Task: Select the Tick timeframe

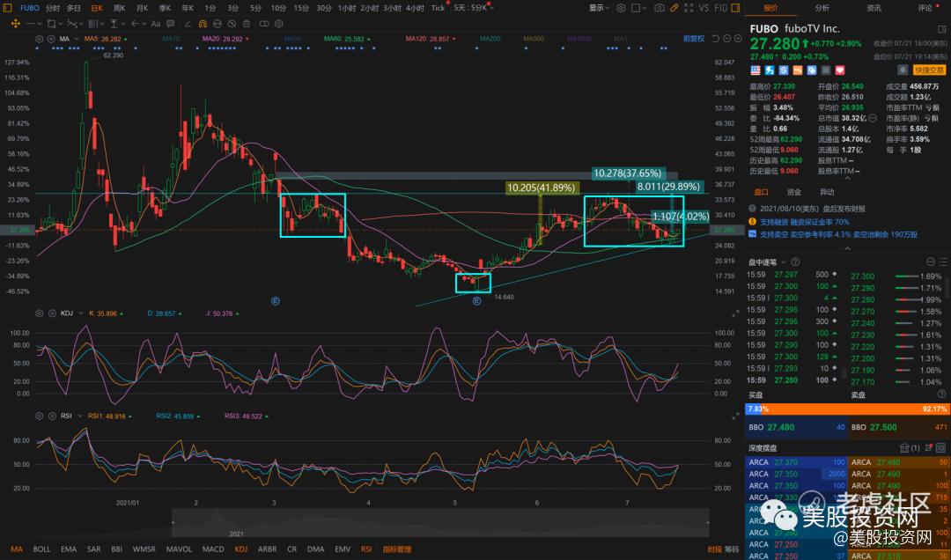Action: pos(438,8)
